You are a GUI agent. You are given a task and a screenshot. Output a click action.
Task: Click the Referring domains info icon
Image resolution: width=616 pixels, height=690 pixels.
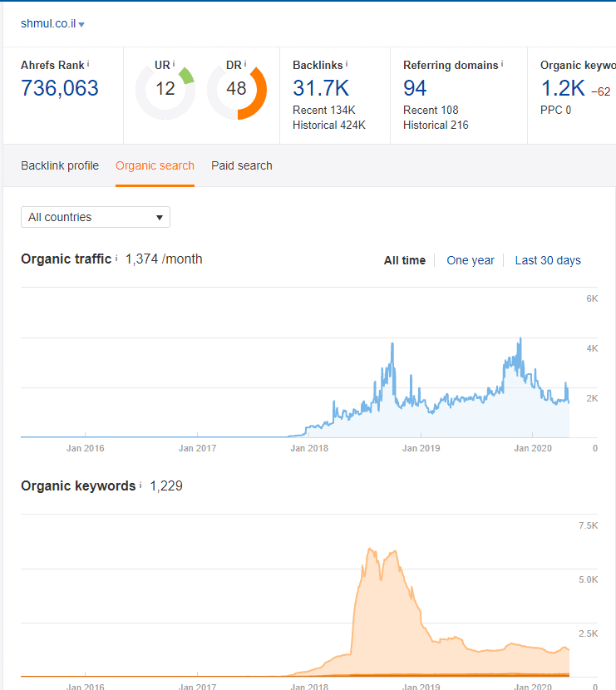click(502, 64)
